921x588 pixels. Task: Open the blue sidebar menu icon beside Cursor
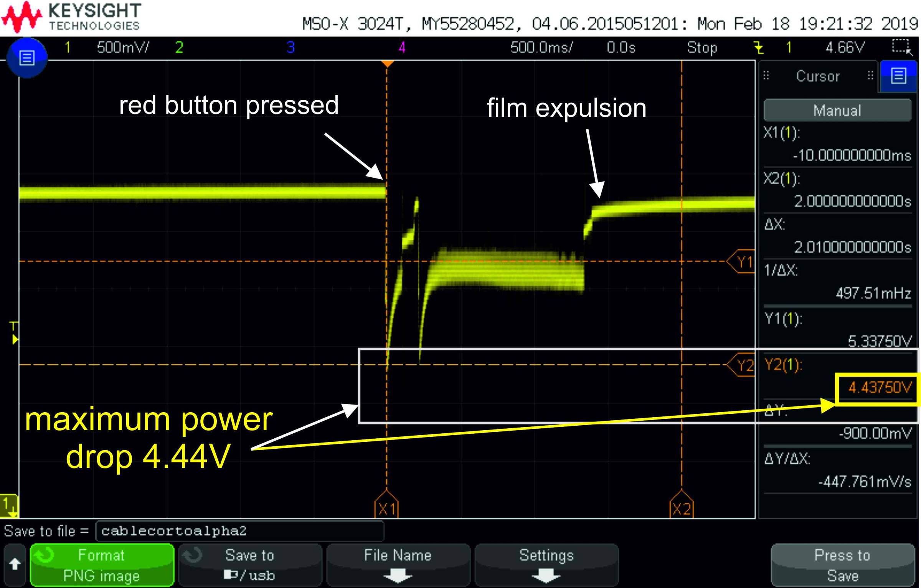click(898, 76)
